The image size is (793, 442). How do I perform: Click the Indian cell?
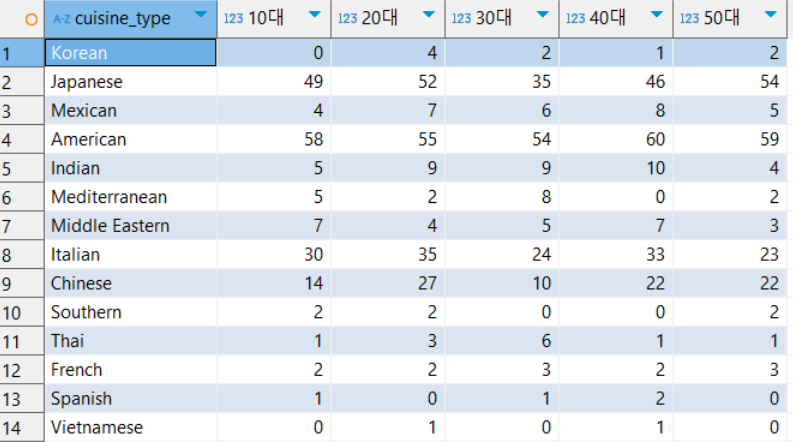(x=130, y=168)
